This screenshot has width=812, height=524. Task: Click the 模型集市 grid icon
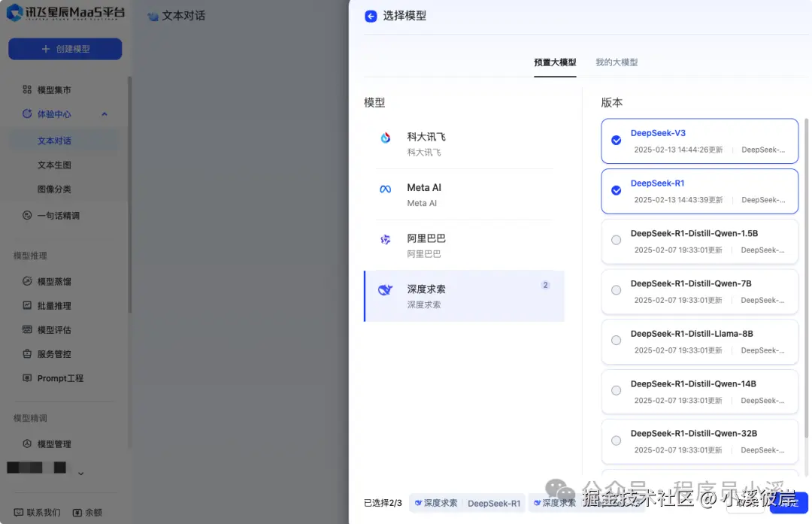pyautogui.click(x=27, y=89)
